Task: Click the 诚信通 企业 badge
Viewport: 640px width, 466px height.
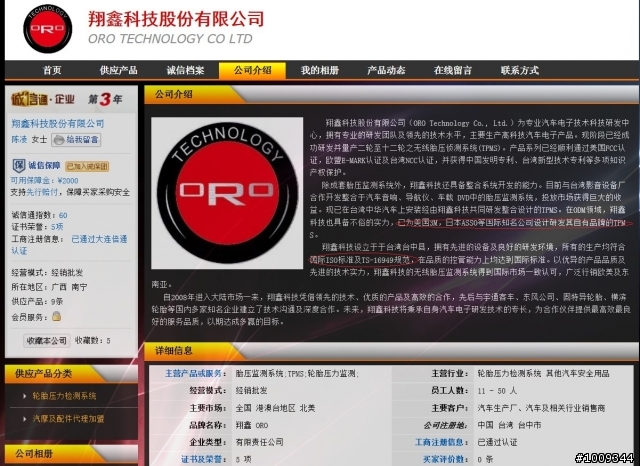Action: (42, 99)
